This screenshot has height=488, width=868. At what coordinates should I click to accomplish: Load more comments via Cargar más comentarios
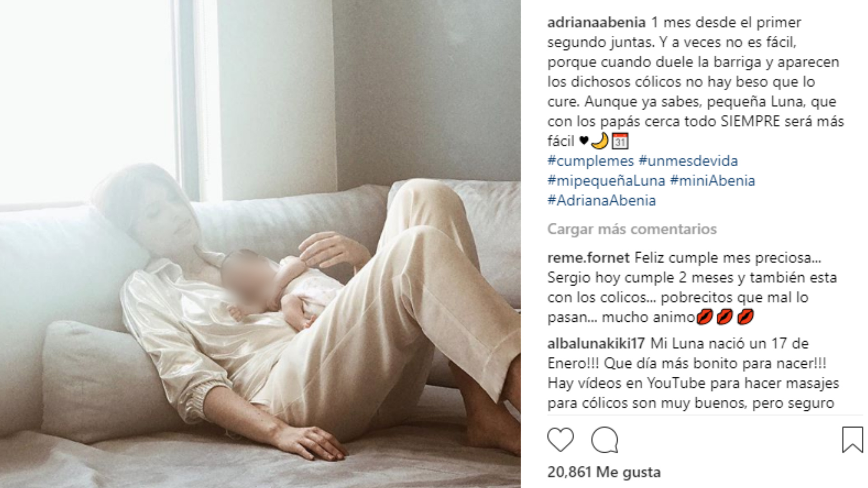tap(632, 229)
